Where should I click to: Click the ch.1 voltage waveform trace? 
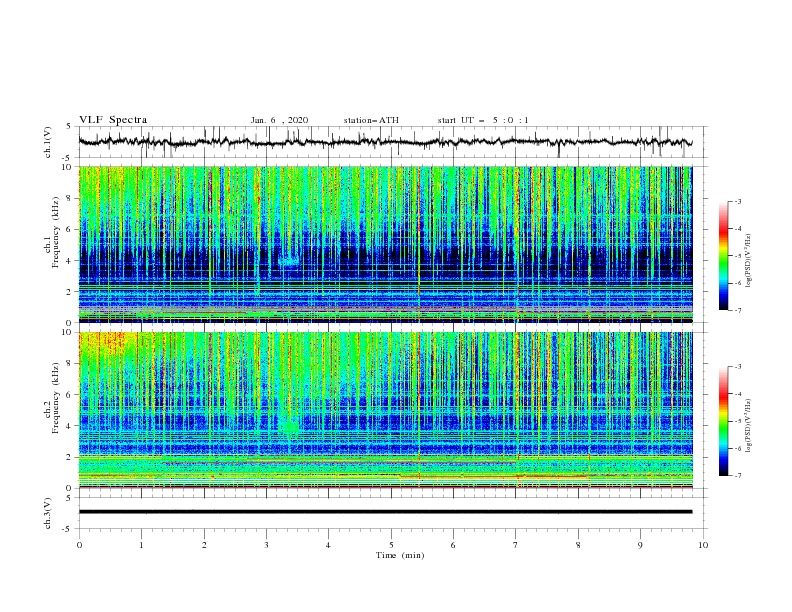click(385, 142)
